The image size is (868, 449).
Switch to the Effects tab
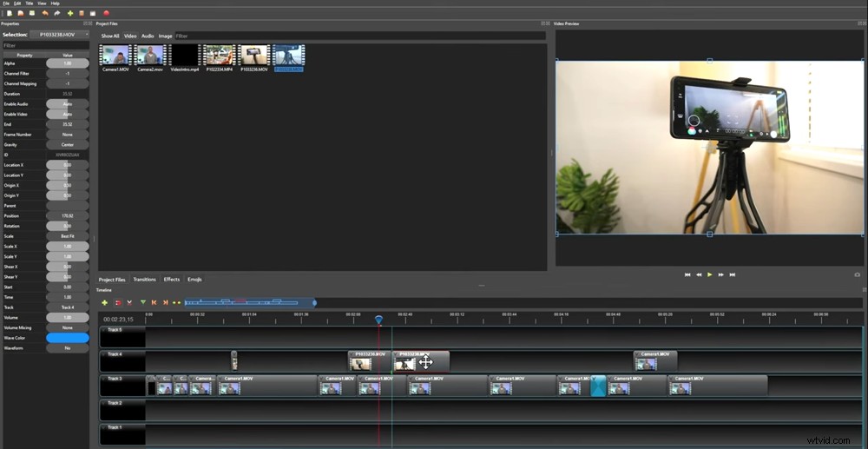coord(172,280)
